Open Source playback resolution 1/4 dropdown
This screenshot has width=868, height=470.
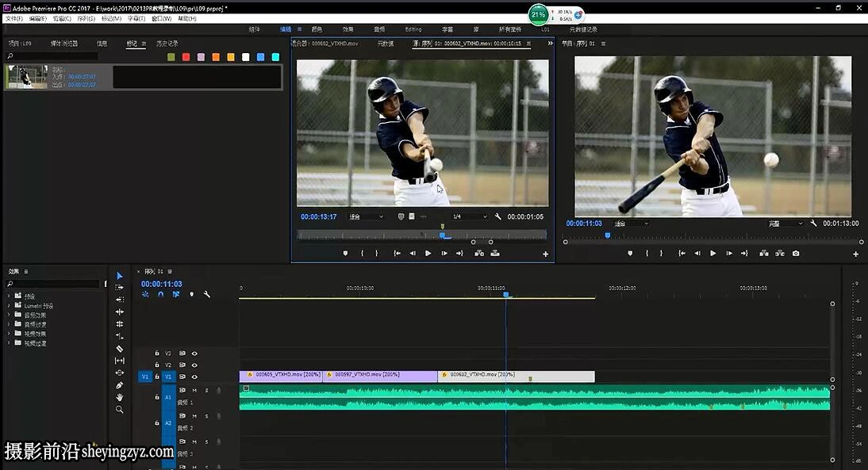(470, 216)
